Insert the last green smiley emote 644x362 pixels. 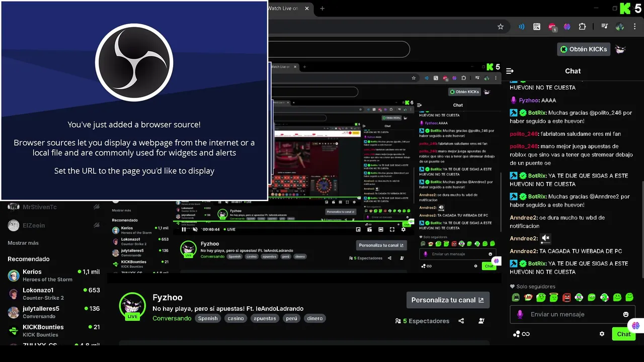coord(629,297)
